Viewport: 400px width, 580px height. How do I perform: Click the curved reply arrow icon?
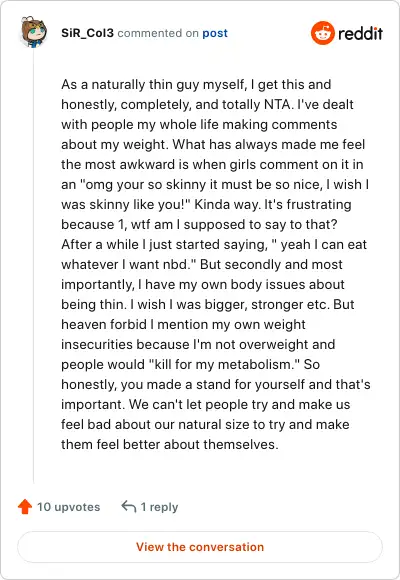point(129,506)
